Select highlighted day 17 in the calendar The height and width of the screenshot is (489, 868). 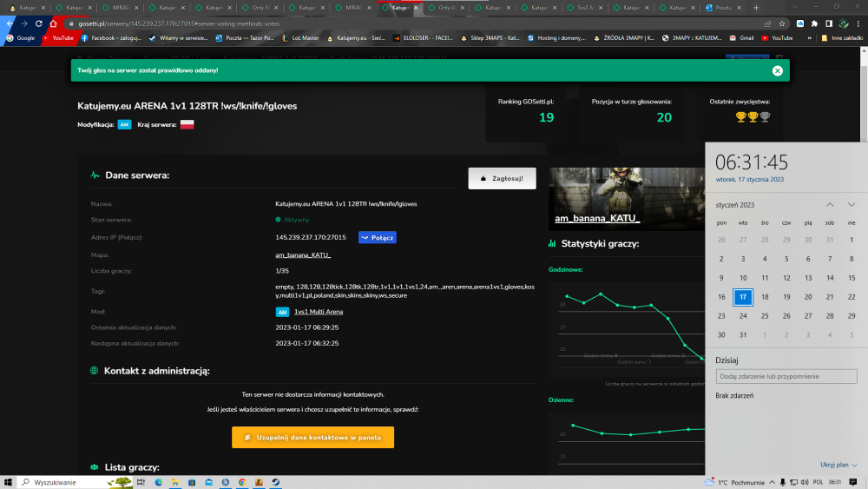pyautogui.click(x=743, y=297)
